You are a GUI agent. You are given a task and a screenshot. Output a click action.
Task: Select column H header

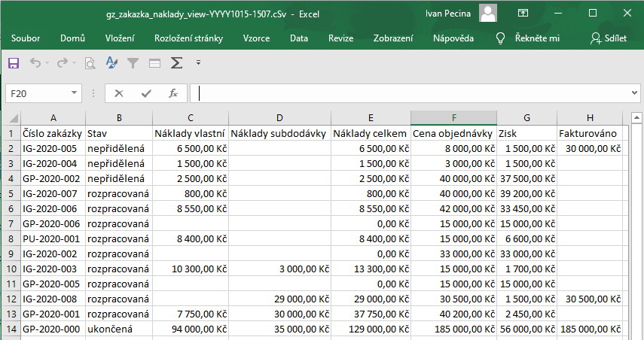[591, 118]
